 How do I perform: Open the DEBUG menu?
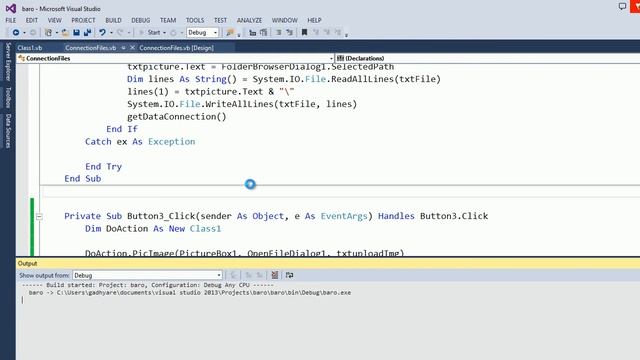pyautogui.click(x=140, y=20)
